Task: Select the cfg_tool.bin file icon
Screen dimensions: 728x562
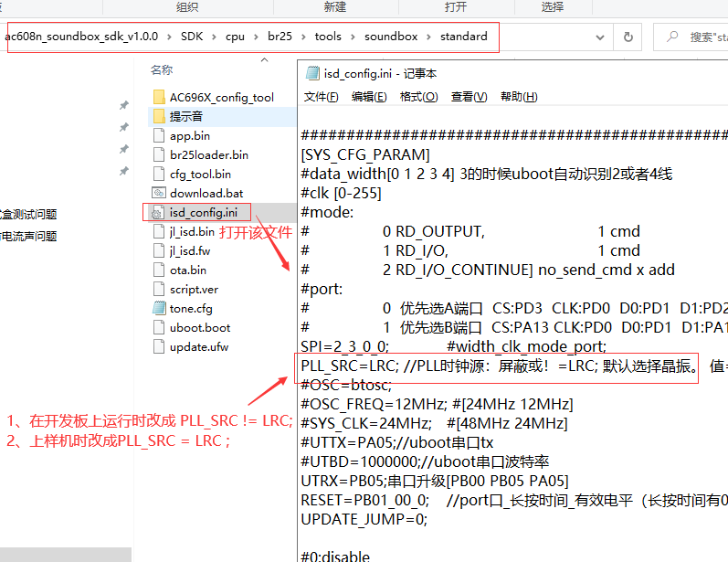Action: 159,174
